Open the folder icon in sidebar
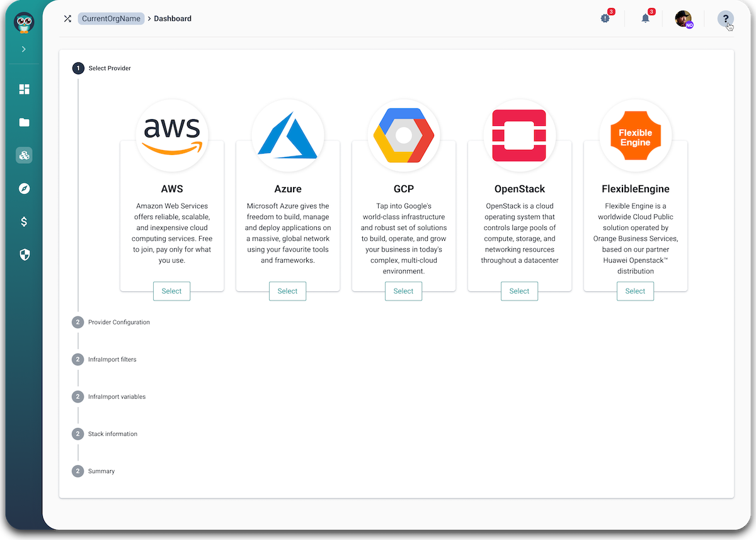Screen dimensions: 756x540 coord(25,122)
